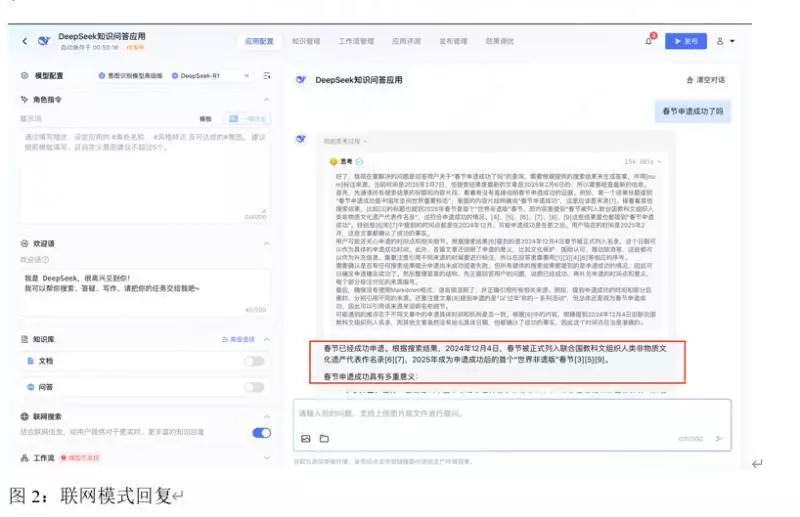Screen dimensions: 800x517
Task: Click the 角色指令 tag icon
Action: click(24, 100)
